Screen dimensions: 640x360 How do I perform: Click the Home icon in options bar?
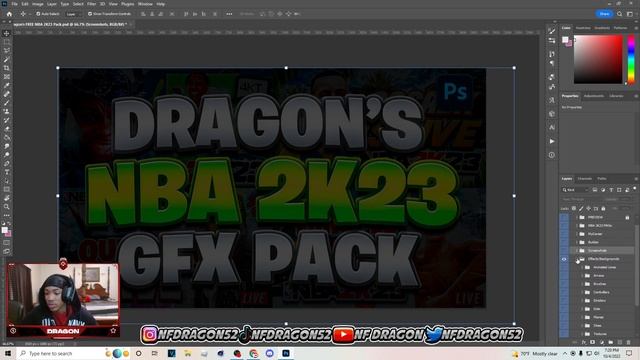(9, 14)
